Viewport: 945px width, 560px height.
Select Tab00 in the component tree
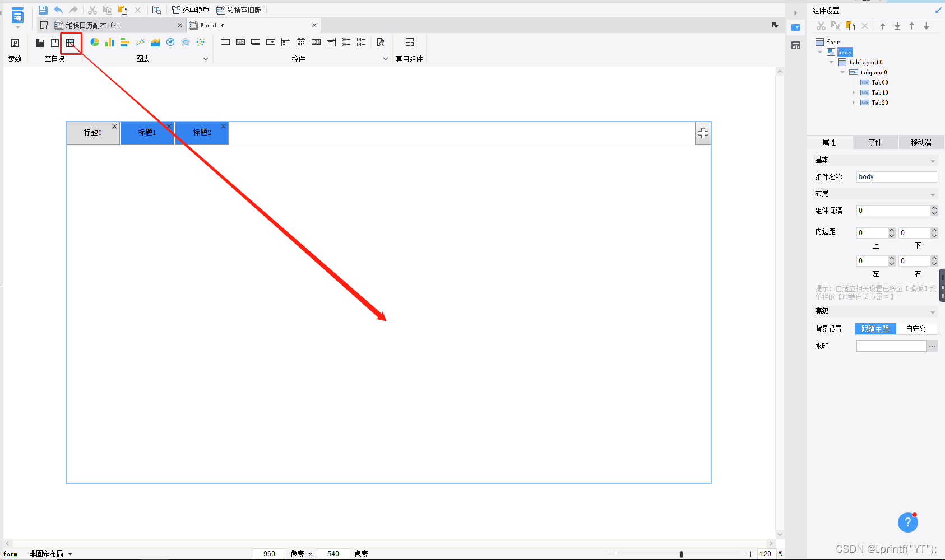(x=879, y=82)
